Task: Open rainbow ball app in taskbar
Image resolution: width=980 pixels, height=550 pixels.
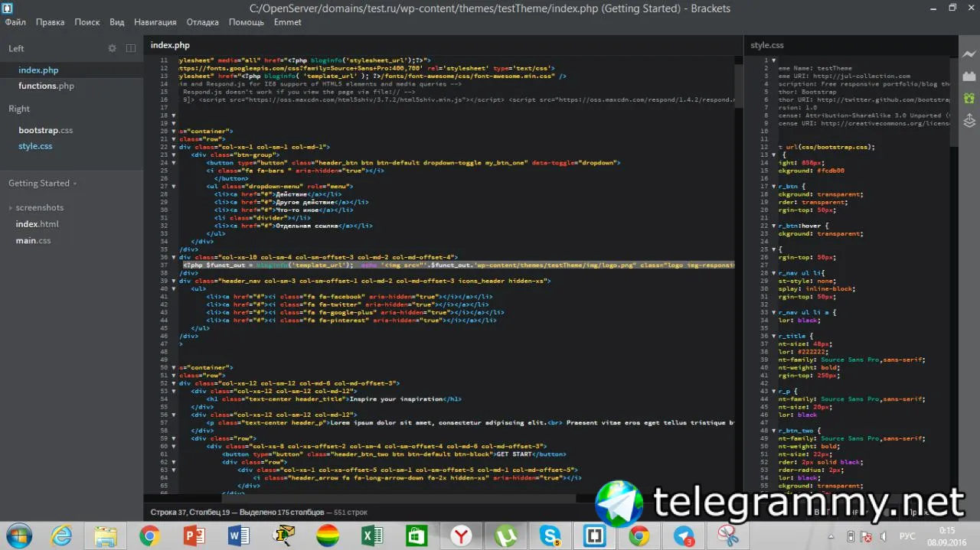Action: pos(328,536)
